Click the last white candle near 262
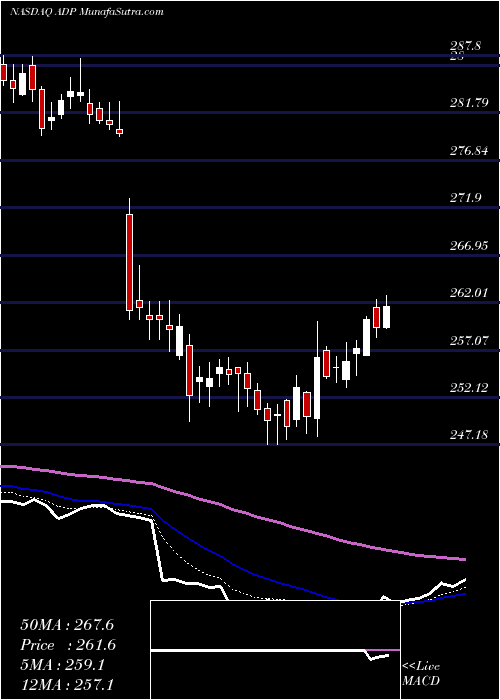Viewport: 500px width, 700px height. tap(387, 317)
